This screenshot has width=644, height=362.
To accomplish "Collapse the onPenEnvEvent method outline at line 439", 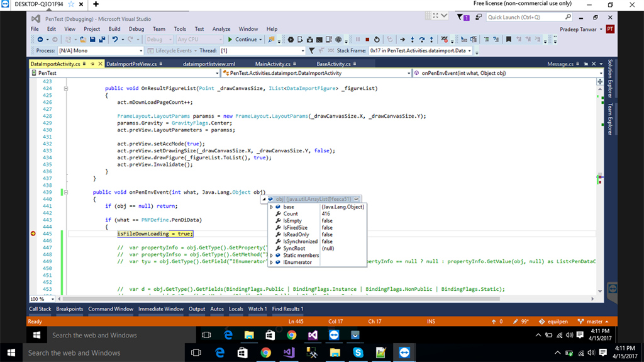I will [65, 192].
